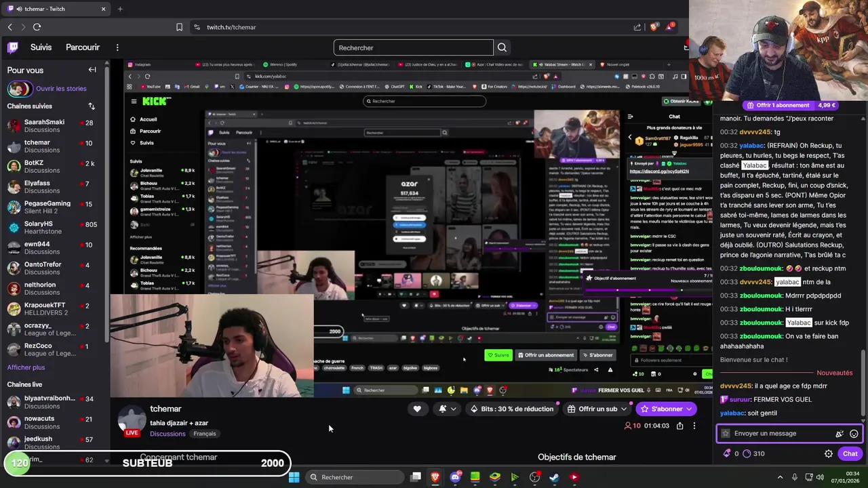Open the emote picker smiley
The height and width of the screenshot is (488, 868).
pyautogui.click(x=854, y=434)
